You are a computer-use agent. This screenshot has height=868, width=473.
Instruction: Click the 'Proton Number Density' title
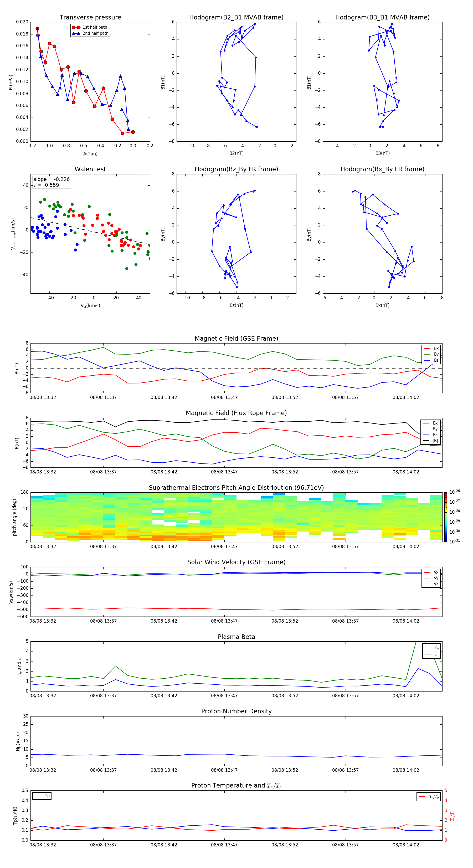coord(236,711)
